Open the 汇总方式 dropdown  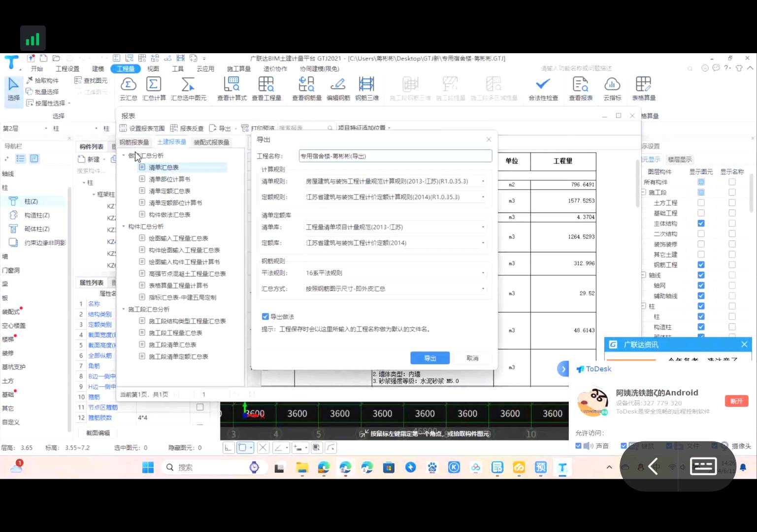click(x=396, y=289)
